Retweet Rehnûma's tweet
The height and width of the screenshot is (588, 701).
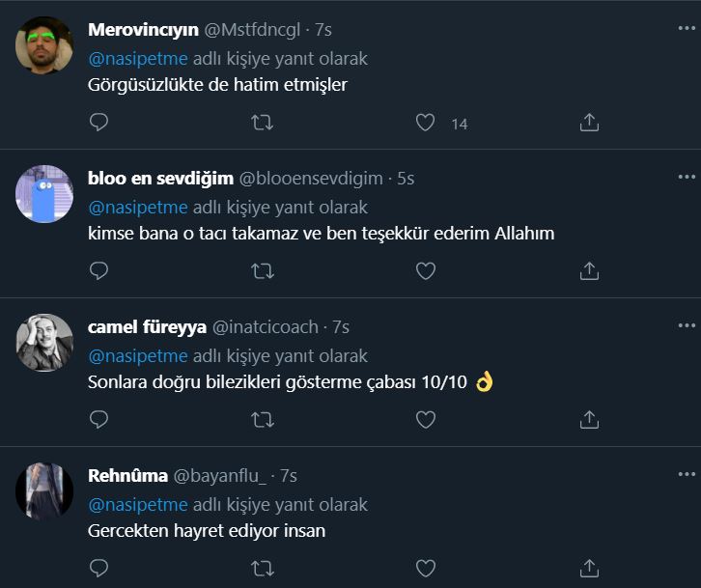coord(262,568)
